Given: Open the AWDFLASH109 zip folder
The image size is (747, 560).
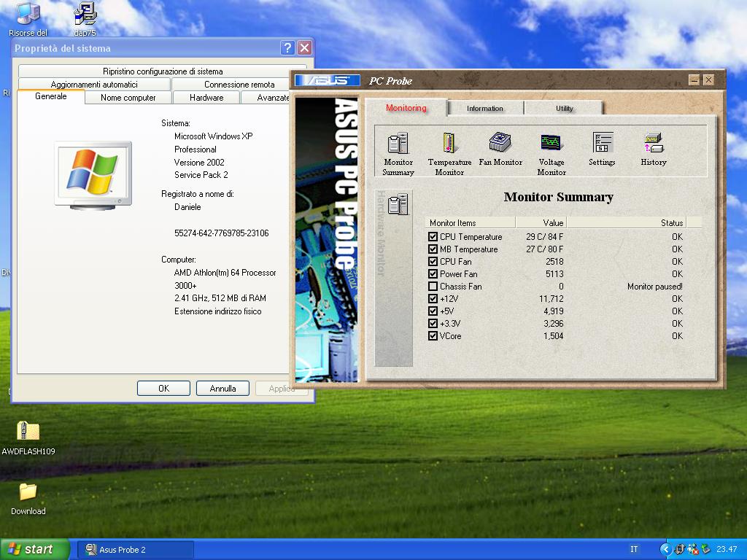Looking at the screenshot, I should click(x=28, y=438).
